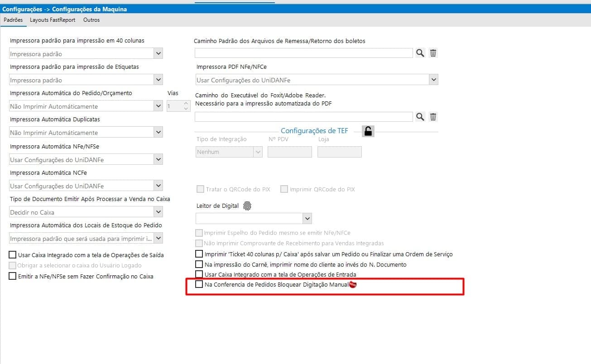Image resolution: width=591 pixels, height=364 pixels.
Task: Switch to the Padrões tab
Action: pyautogui.click(x=13, y=20)
